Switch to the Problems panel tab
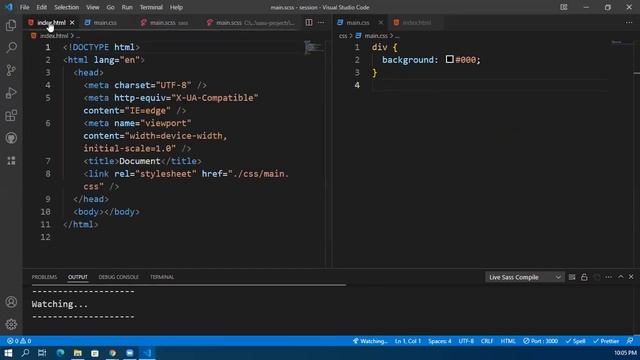Screen dimensions: 640x360 pyautogui.click(x=44, y=277)
